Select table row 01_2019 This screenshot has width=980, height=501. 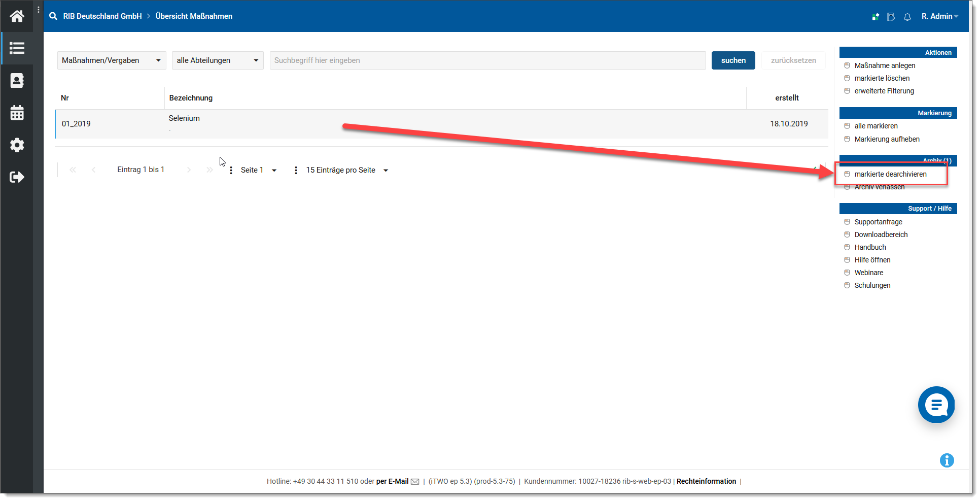coord(441,124)
